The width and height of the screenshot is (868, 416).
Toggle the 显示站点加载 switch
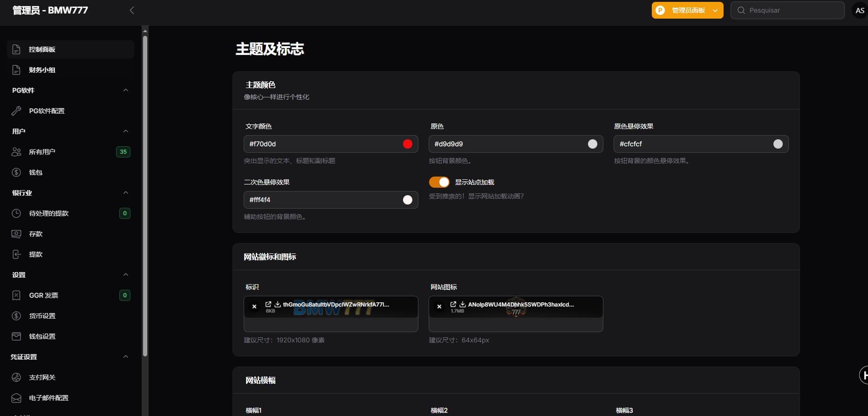(439, 182)
